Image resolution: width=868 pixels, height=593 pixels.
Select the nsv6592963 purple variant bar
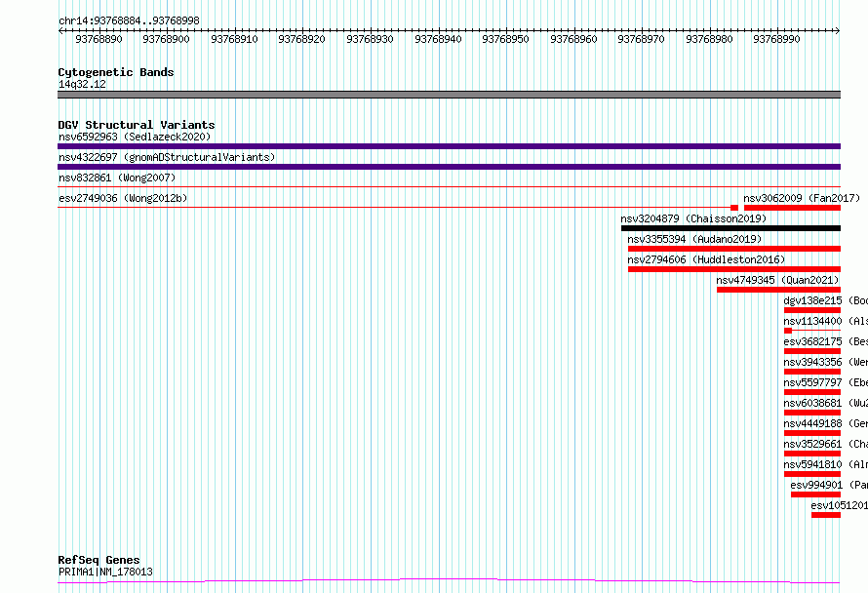[x=449, y=146]
